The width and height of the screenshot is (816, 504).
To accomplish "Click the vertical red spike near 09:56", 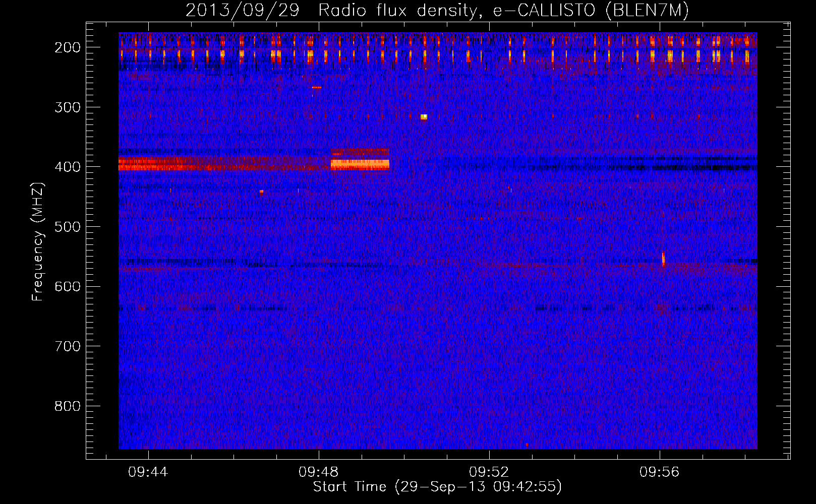I will click(x=663, y=259).
